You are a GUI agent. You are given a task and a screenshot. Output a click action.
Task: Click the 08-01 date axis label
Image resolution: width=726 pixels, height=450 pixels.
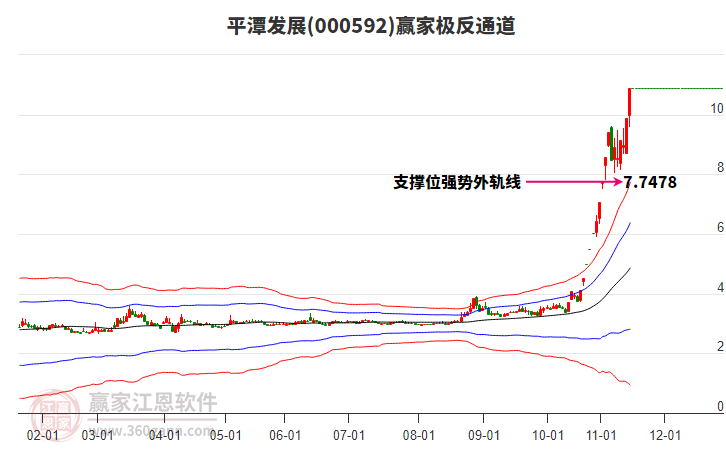pyautogui.click(x=419, y=436)
